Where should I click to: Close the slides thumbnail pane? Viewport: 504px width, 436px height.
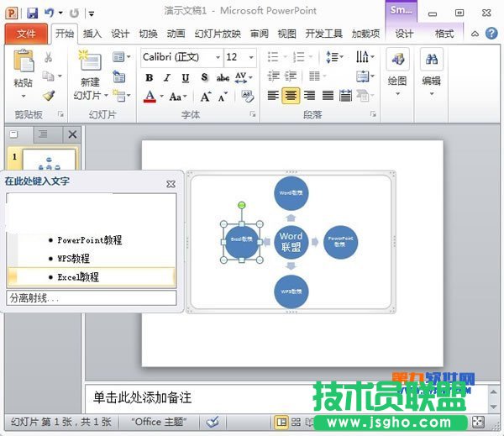72,134
